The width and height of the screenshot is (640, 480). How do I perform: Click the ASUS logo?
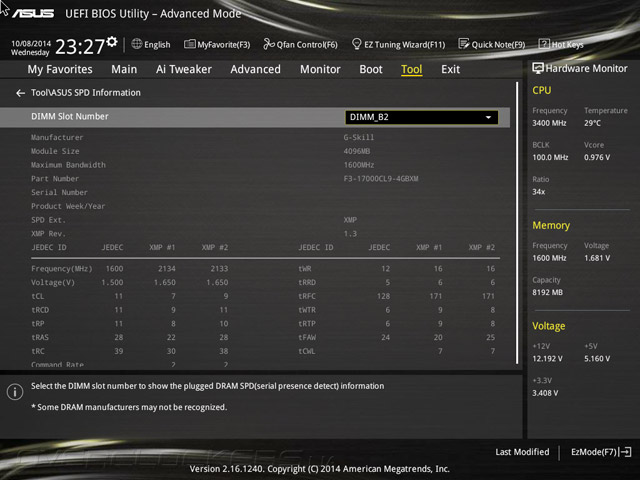tap(33, 13)
